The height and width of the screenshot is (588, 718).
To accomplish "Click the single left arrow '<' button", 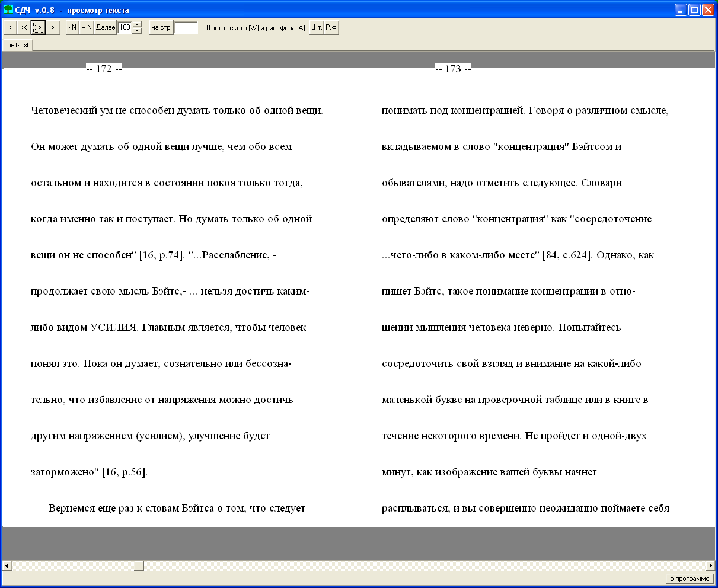I will click(10, 27).
